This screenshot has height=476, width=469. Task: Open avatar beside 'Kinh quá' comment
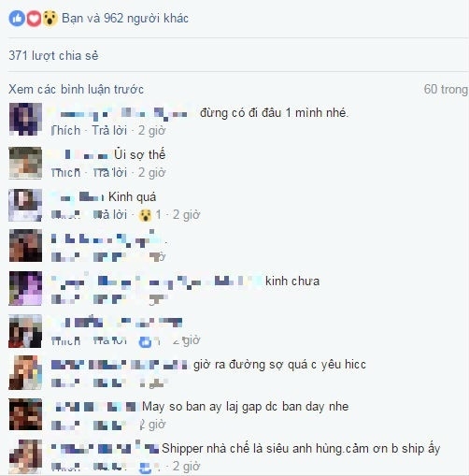pyautogui.click(x=25, y=205)
